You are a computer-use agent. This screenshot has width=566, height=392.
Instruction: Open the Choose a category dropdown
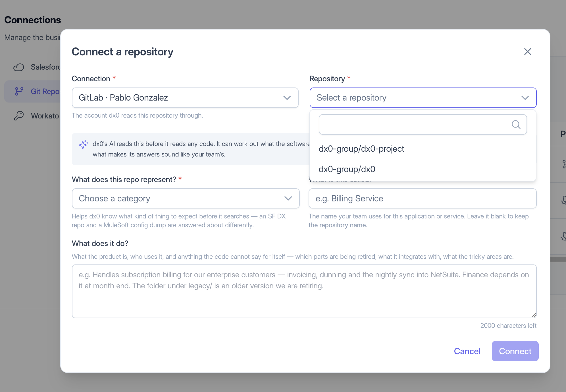point(186,199)
